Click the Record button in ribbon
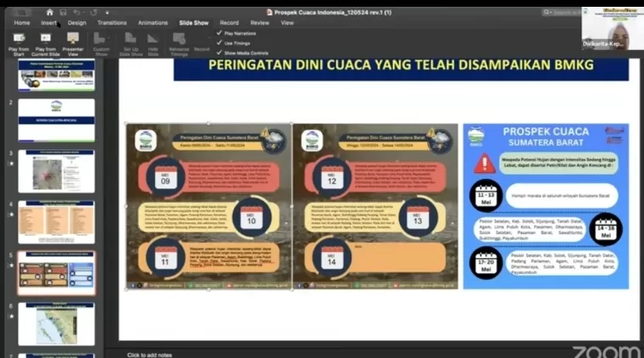 [x=202, y=49]
